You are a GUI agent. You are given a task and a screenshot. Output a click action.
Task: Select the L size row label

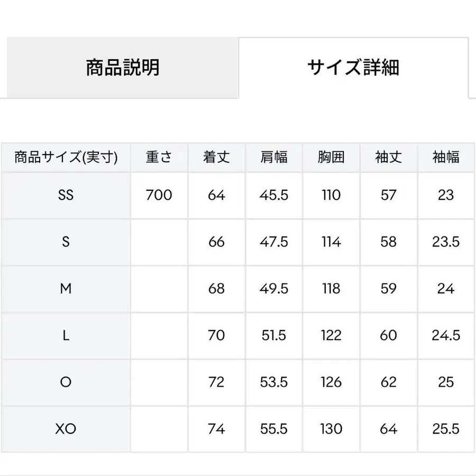click(x=66, y=335)
